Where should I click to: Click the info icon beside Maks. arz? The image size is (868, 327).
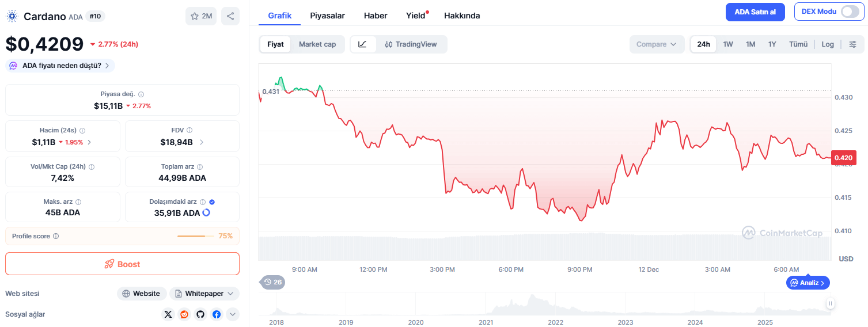[78, 202]
